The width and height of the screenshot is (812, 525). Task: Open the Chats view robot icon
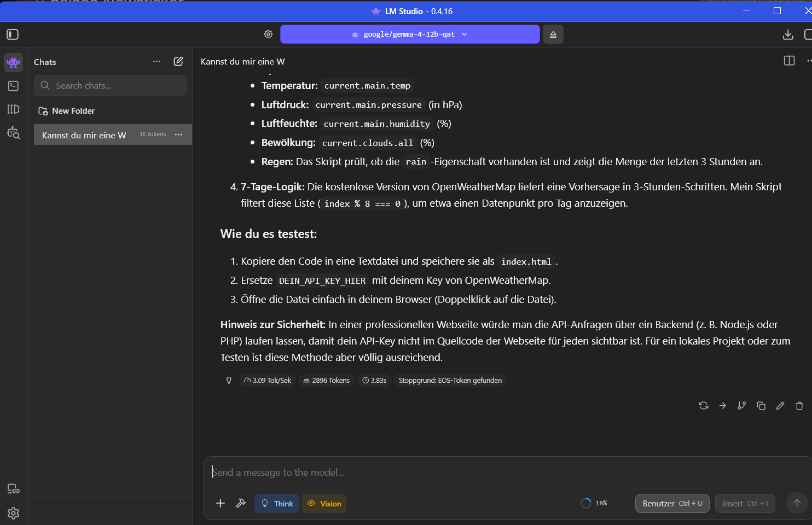(14, 62)
